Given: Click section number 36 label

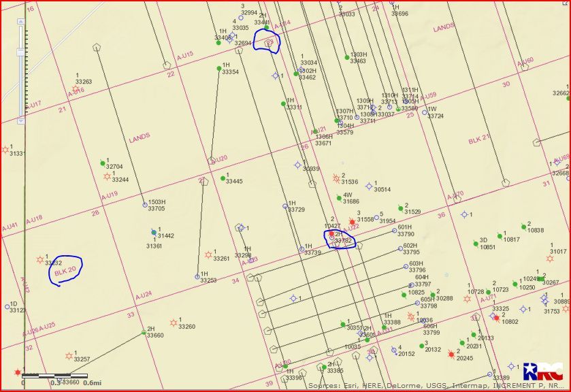Looking at the screenshot, I should (x=442, y=215).
